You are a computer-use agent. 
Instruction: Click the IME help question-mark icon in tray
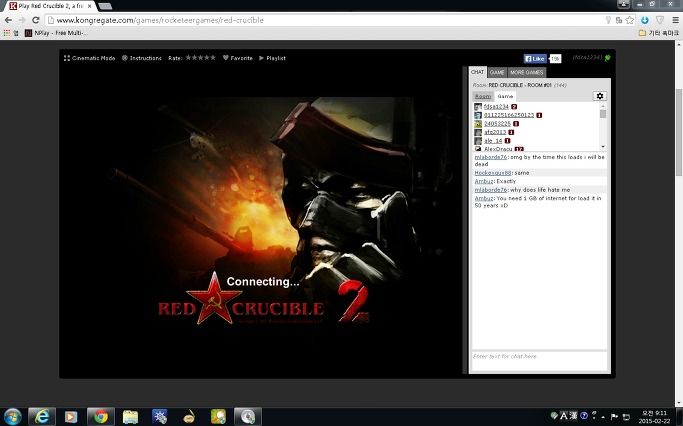coord(584,416)
